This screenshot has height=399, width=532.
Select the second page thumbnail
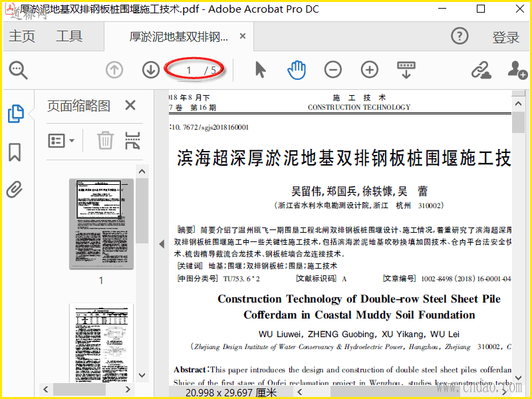click(x=101, y=342)
